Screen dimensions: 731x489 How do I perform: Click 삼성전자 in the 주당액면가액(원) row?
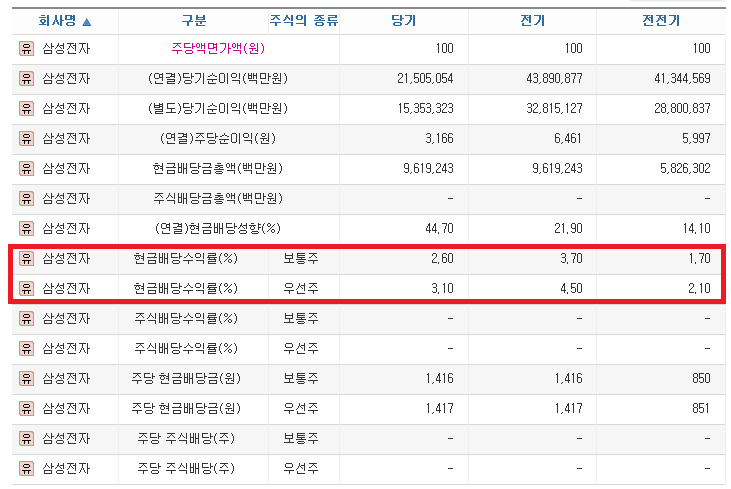coord(66,48)
